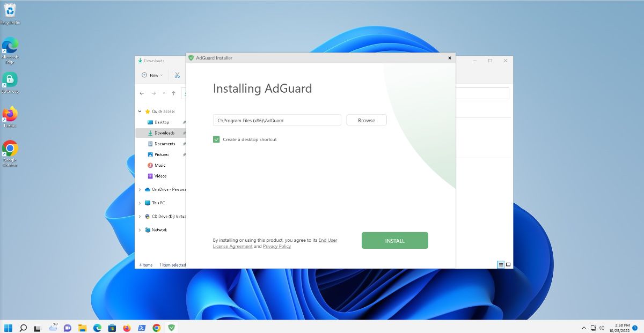Uncheck Create a desktop shortcut
Screen dimensions: 644x333
tap(216, 139)
